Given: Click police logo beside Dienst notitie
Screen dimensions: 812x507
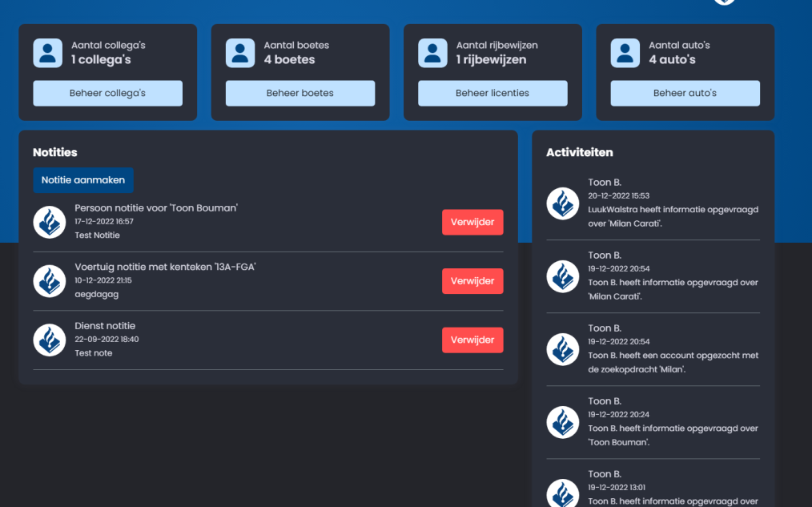Looking at the screenshot, I should point(50,340).
